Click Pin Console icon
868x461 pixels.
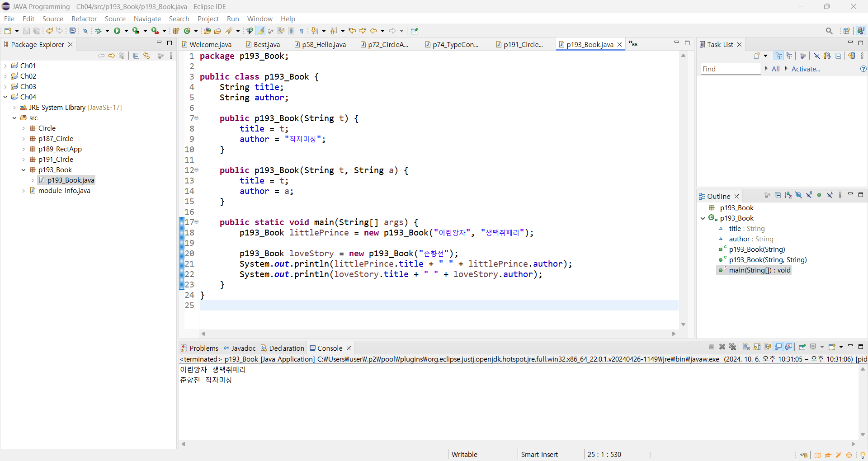[x=802, y=347]
